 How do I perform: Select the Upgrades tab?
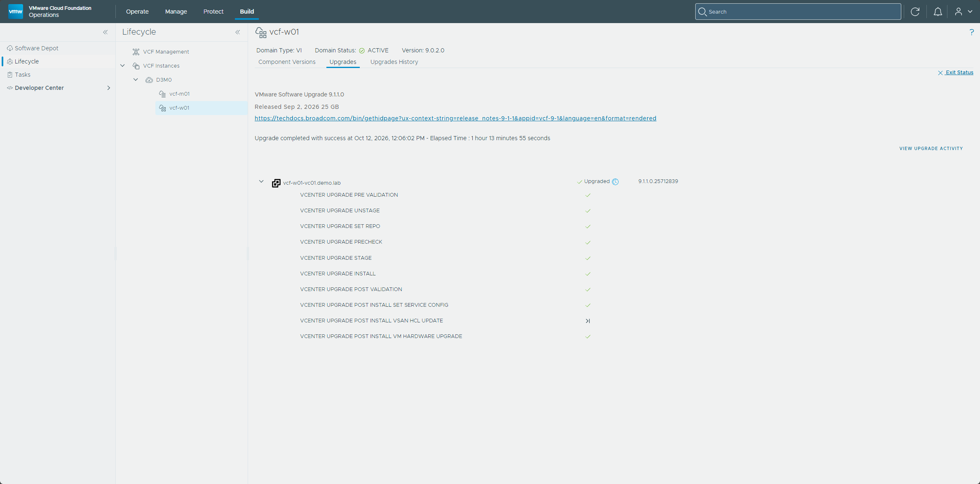[343, 62]
